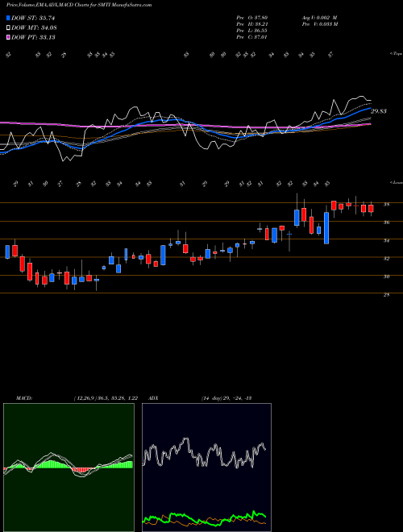This screenshot has height=532, width=403.
Task: Click the 'Pre H: 38.21' high value
Action: click(252, 24)
